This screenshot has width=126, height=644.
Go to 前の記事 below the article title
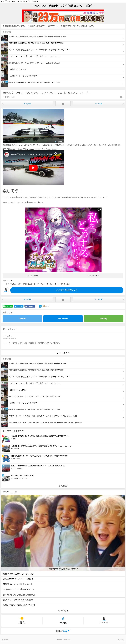27,103
